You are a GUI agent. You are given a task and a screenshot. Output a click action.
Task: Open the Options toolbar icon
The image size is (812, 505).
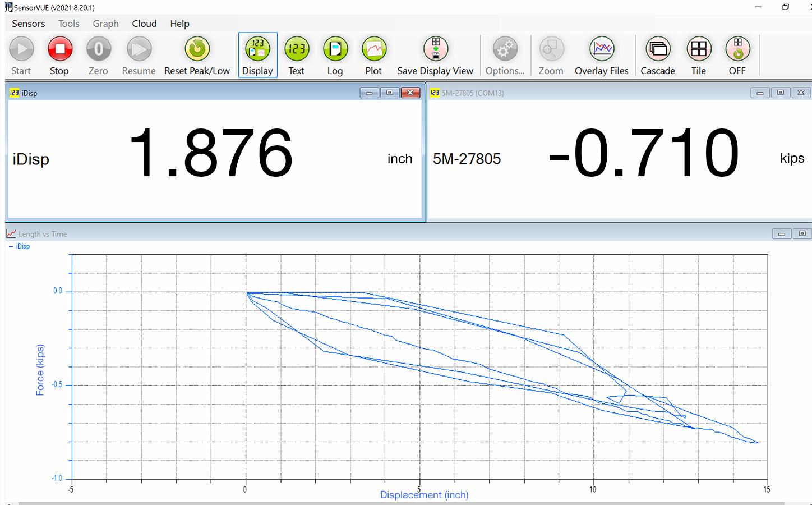(505, 49)
